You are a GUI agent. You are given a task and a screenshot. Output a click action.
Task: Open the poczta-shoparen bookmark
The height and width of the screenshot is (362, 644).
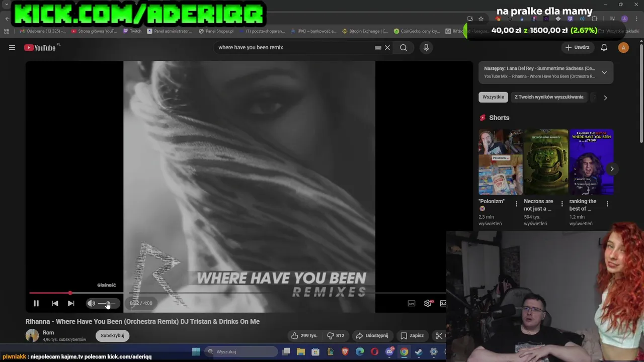coord(262,31)
